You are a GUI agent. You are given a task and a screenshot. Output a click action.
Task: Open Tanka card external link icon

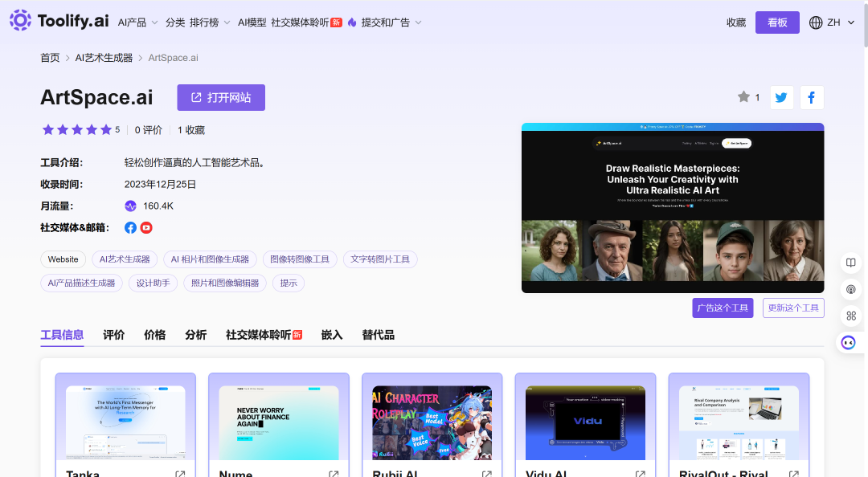(180, 475)
